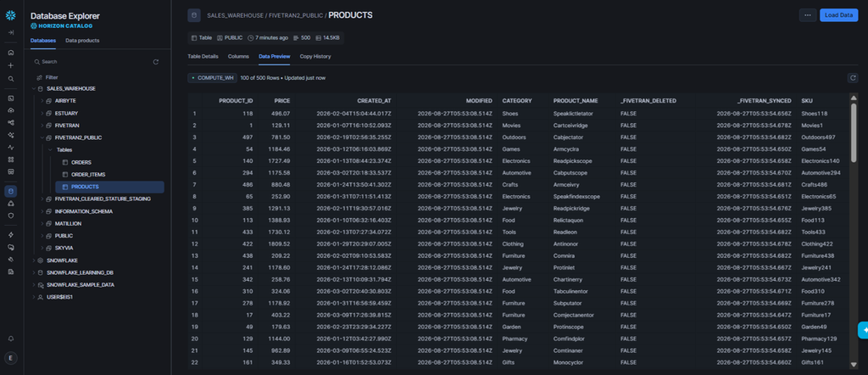Open the Marketplace storefront icon in the sidebar

point(10,171)
